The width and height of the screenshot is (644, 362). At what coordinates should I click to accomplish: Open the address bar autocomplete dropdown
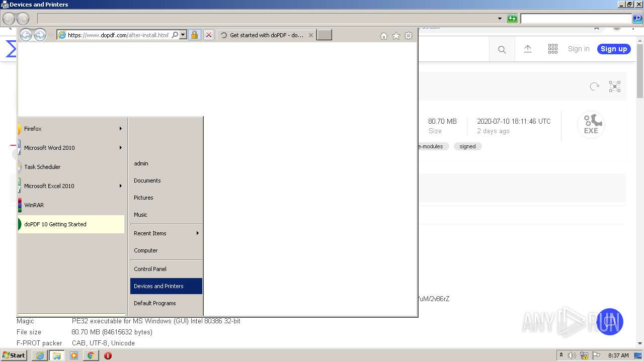183,35
